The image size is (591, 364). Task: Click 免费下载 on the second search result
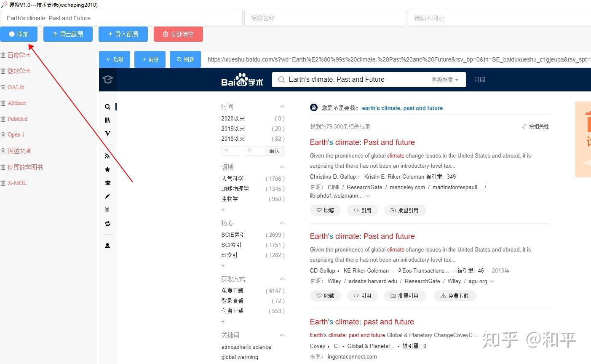pyautogui.click(x=455, y=296)
